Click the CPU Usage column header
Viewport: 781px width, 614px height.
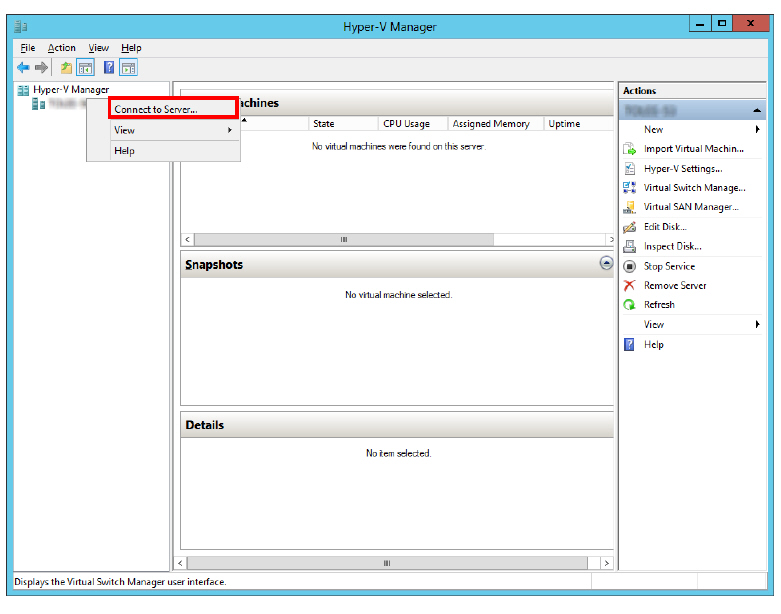412,123
